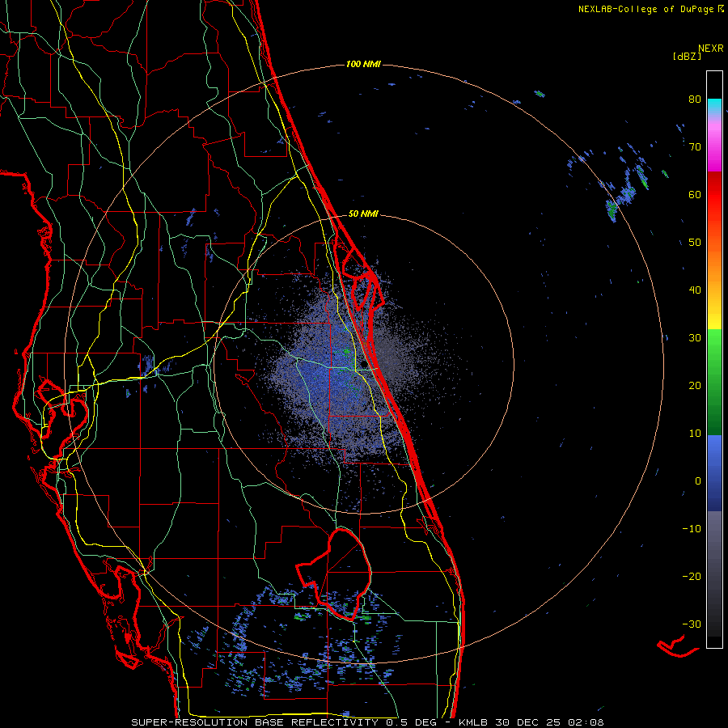Click the 10 value on the dBZ scale
Image resolution: width=728 pixels, height=728 pixels.
[x=695, y=434]
